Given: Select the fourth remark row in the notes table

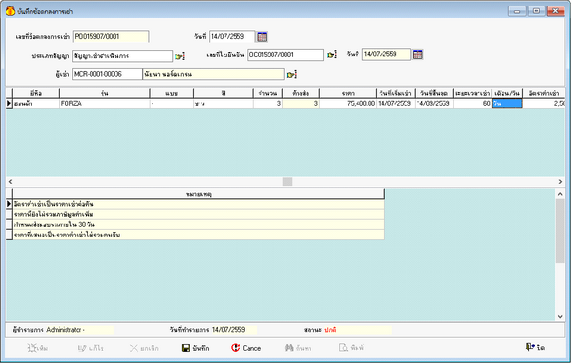Looking at the screenshot, I should pyautogui.click(x=199, y=235).
